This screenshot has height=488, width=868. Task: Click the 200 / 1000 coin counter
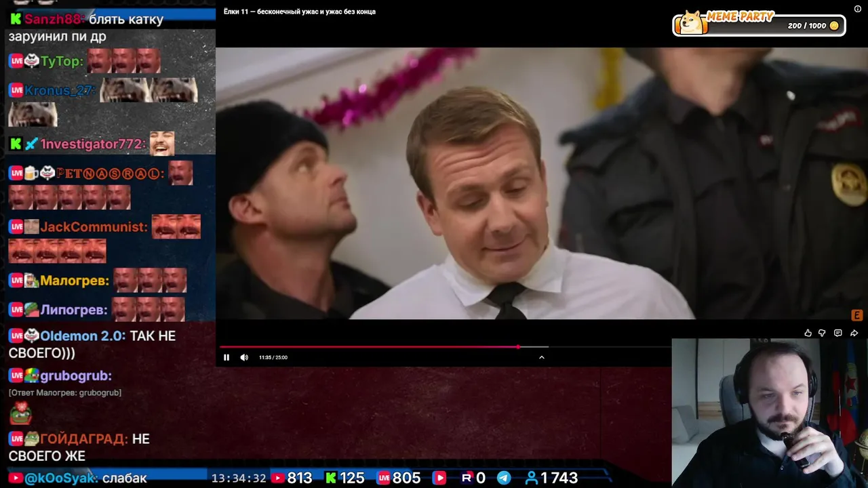813,26
